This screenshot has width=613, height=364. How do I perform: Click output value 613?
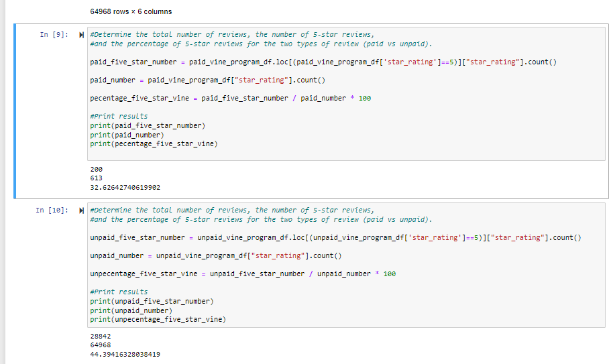coord(96,178)
